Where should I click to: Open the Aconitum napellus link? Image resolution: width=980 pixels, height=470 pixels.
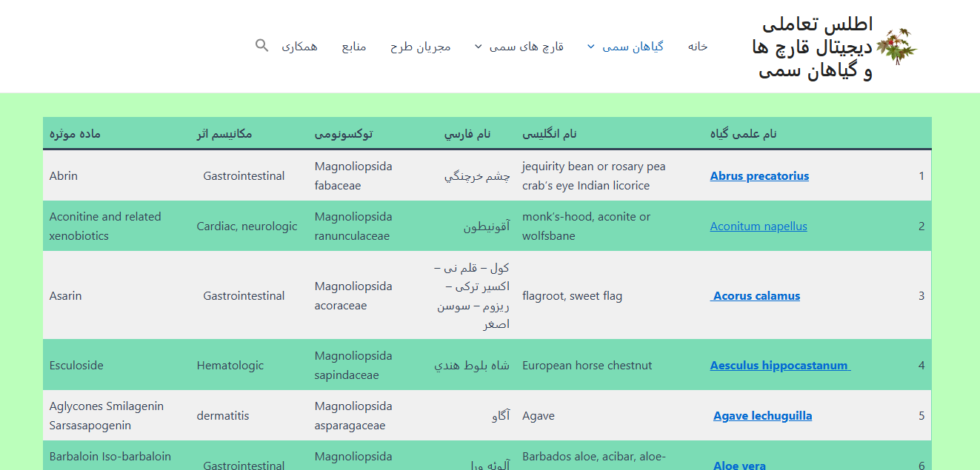759,226
